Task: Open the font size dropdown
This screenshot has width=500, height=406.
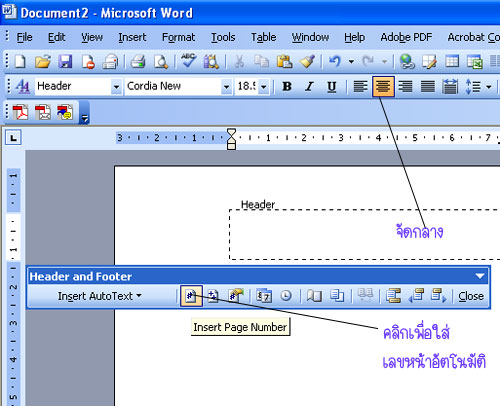Action: [x=264, y=87]
